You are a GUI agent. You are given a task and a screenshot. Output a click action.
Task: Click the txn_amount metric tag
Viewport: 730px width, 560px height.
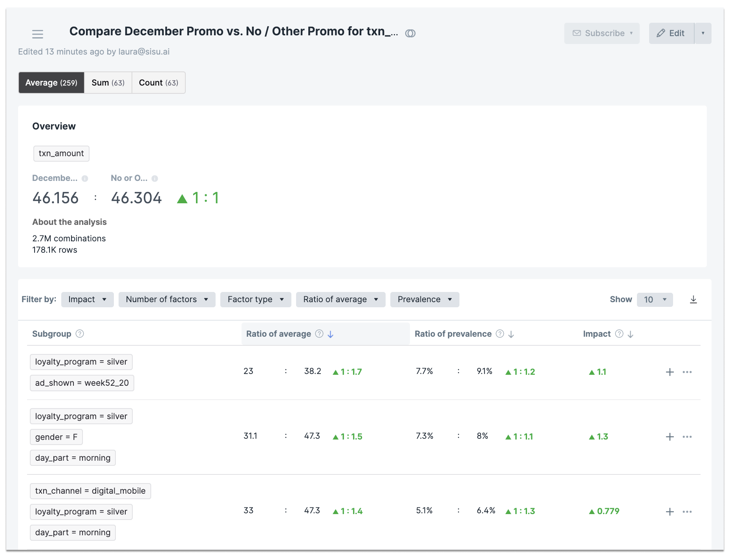pos(61,153)
